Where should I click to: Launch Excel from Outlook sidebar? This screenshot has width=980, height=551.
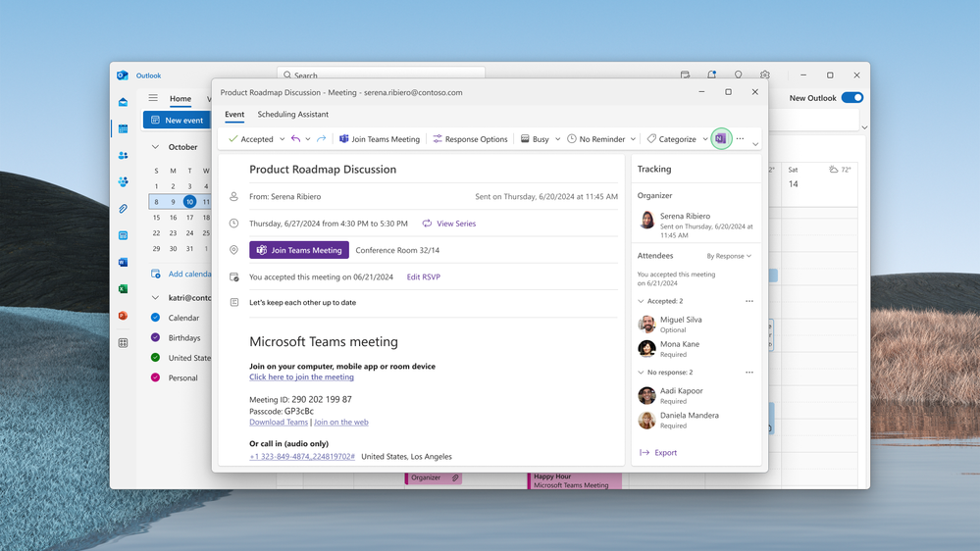pos(124,288)
